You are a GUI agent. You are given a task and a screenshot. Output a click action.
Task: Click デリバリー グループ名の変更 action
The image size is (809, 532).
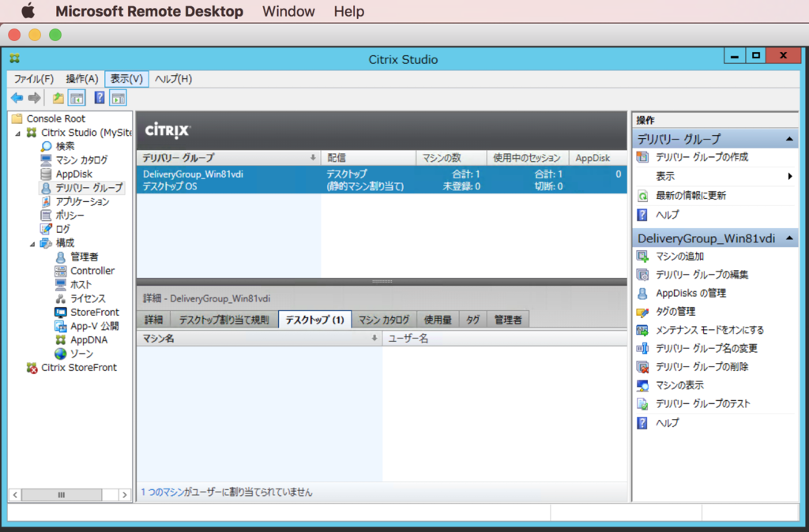tap(706, 348)
